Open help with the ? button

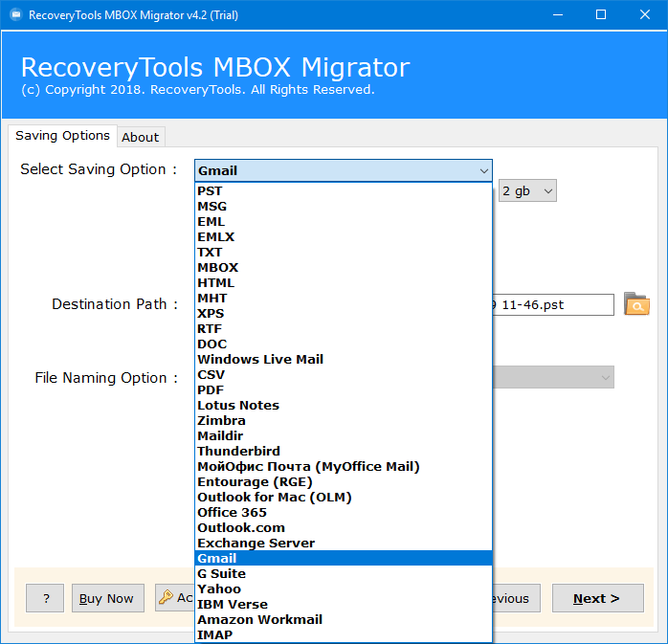pyautogui.click(x=45, y=598)
